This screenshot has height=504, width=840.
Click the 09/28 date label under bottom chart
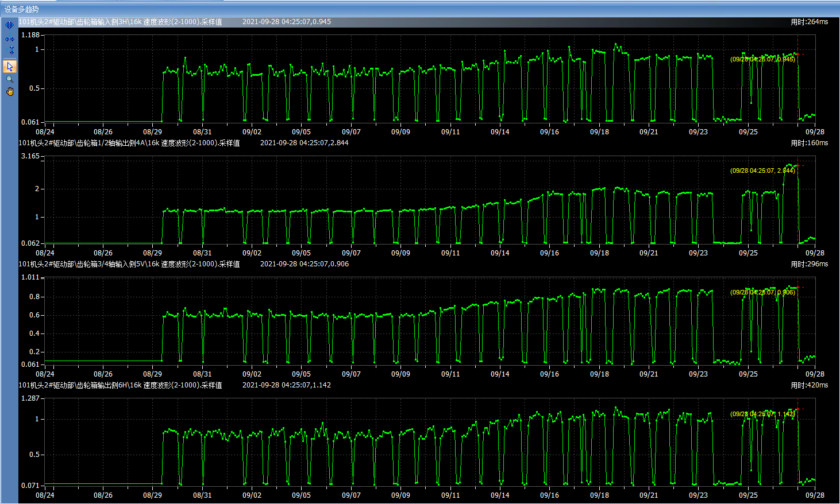pos(814,495)
